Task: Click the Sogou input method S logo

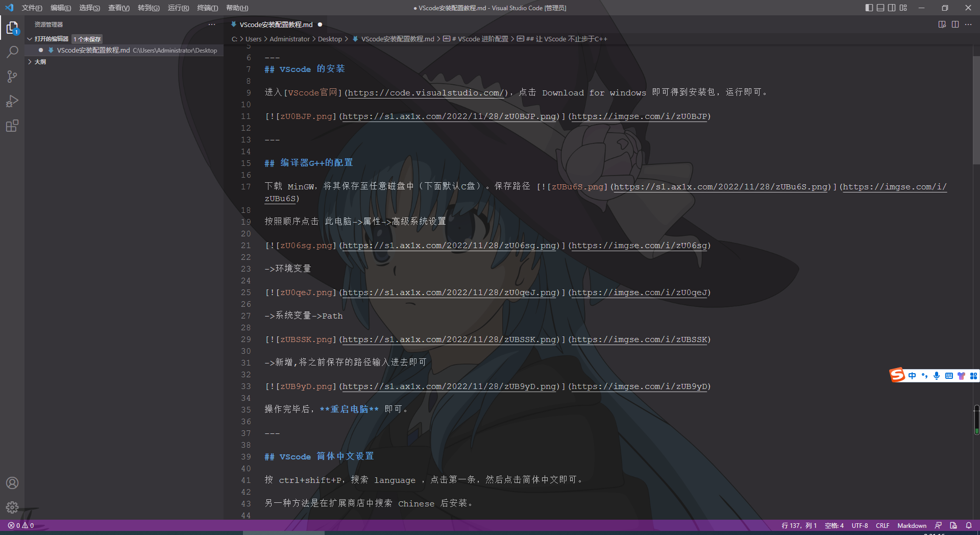Action: 897,375
